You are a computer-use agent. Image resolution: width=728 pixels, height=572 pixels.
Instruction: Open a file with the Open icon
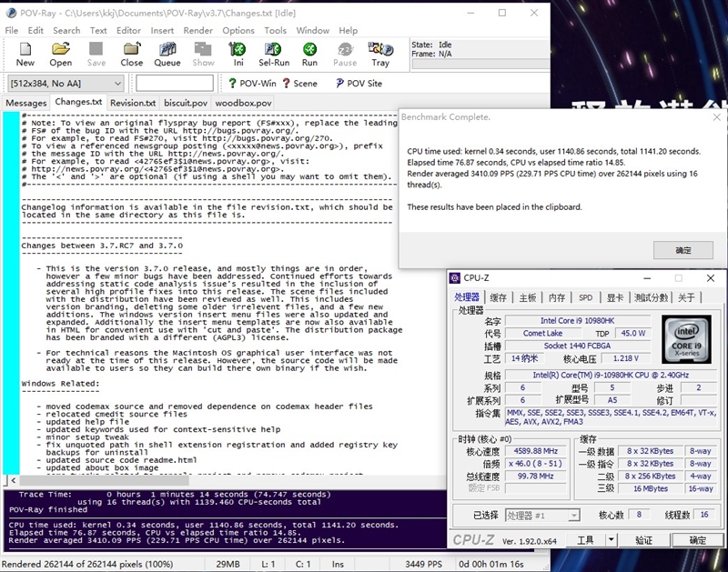click(61, 54)
